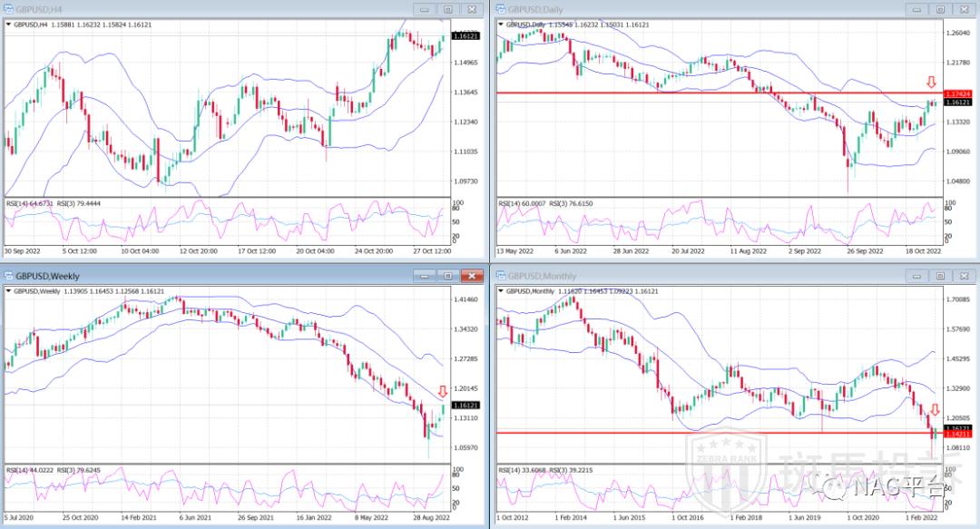Click the 1.04800 price level in Daily scale
This screenshot has width=980, height=529.
tap(957, 181)
